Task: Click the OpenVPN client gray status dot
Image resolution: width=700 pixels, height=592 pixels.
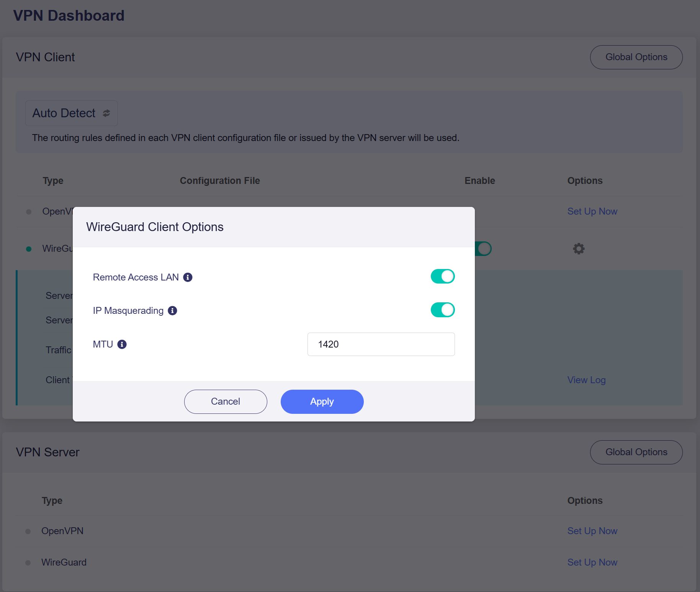Action: [x=29, y=212]
